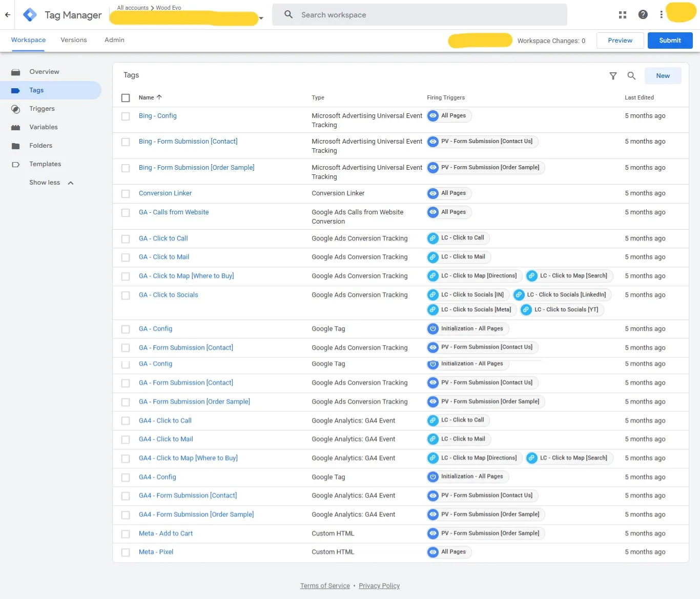
Task: Open the Help question mark icon
Action: [643, 15]
